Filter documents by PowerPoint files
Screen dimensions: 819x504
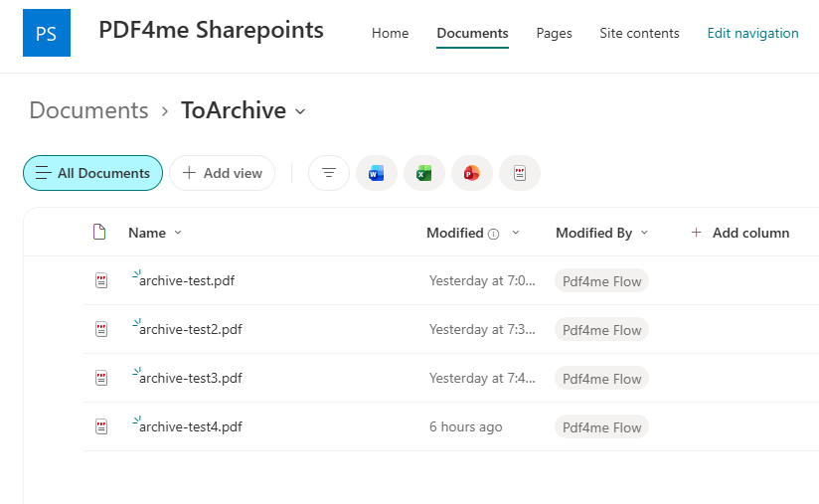coord(472,173)
